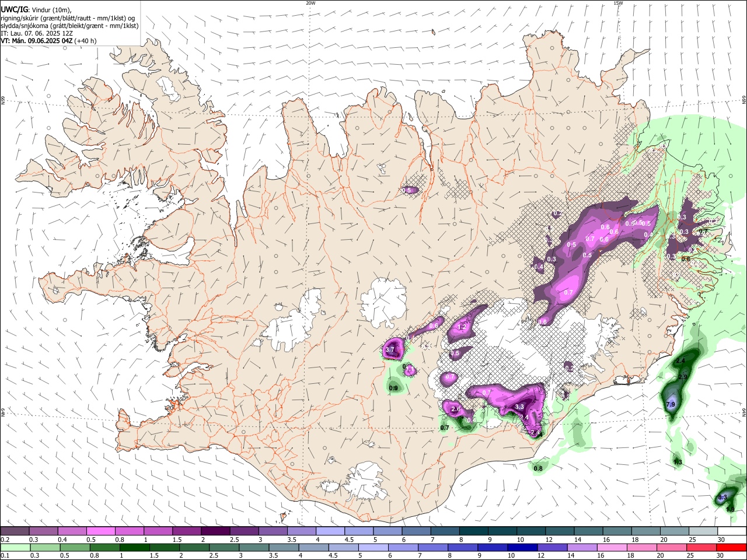Click the '7.9' rainfall value off the southeast coast
This screenshot has width=747, height=560.
point(671,404)
